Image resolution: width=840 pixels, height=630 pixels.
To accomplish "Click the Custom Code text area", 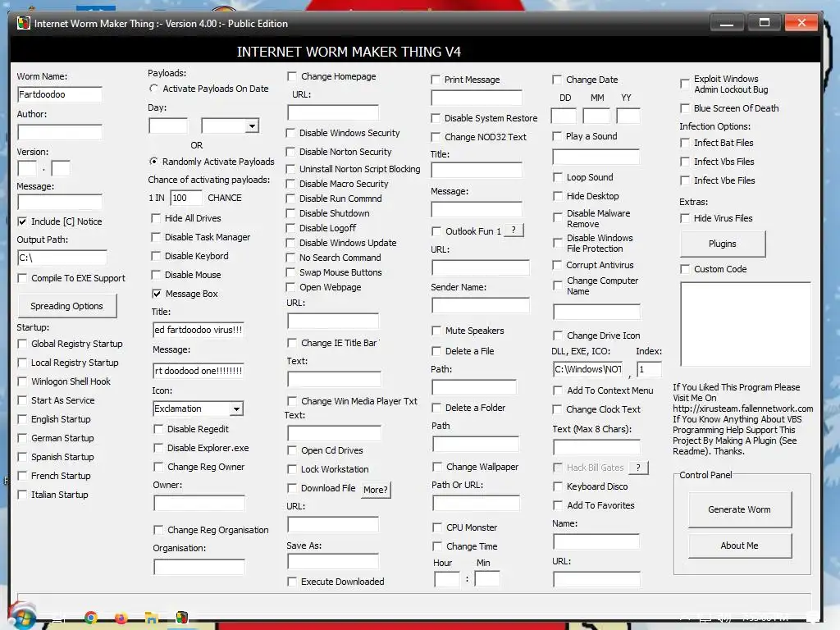I will tap(745, 323).
